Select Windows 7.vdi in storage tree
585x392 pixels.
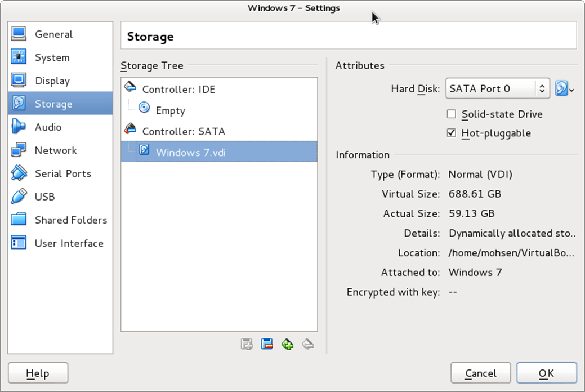tap(190, 152)
